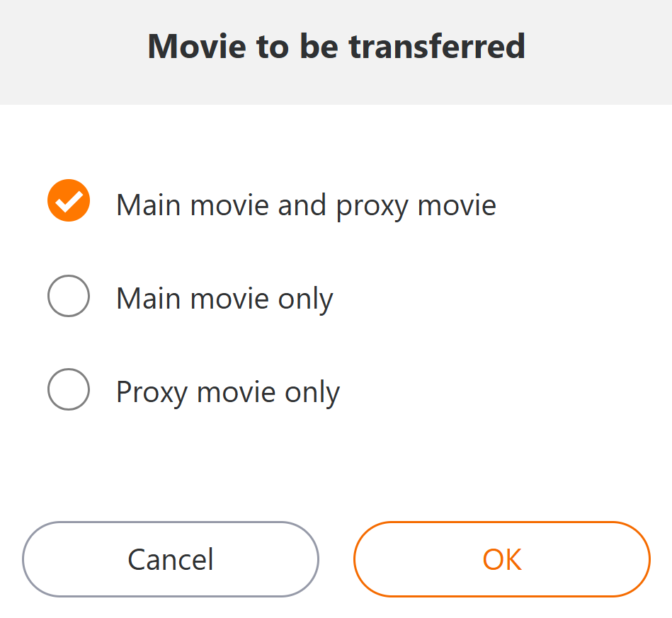
Task: Select the checked orange radio button icon
Action: (69, 201)
